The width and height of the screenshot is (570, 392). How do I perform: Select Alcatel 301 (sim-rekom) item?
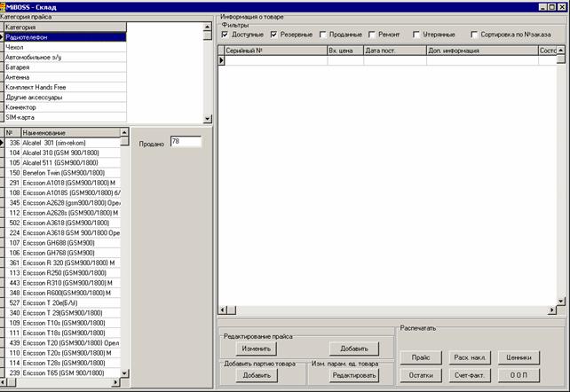pos(63,143)
